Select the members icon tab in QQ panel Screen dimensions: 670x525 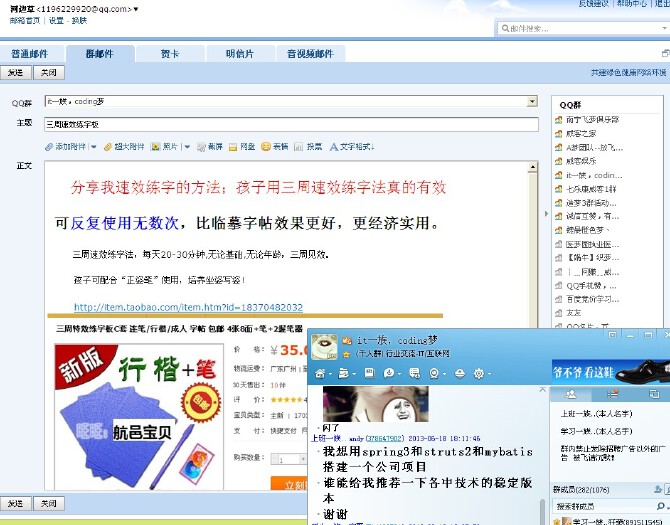[x=570, y=394]
